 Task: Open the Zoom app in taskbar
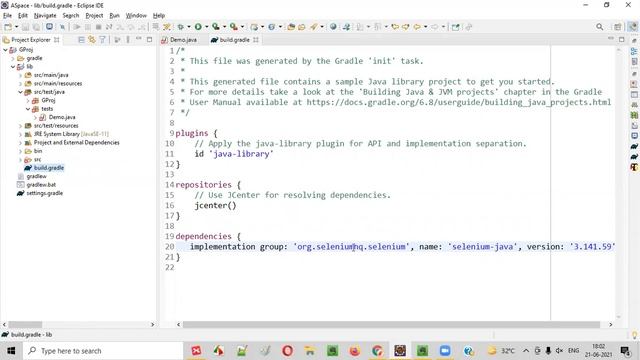444,351
